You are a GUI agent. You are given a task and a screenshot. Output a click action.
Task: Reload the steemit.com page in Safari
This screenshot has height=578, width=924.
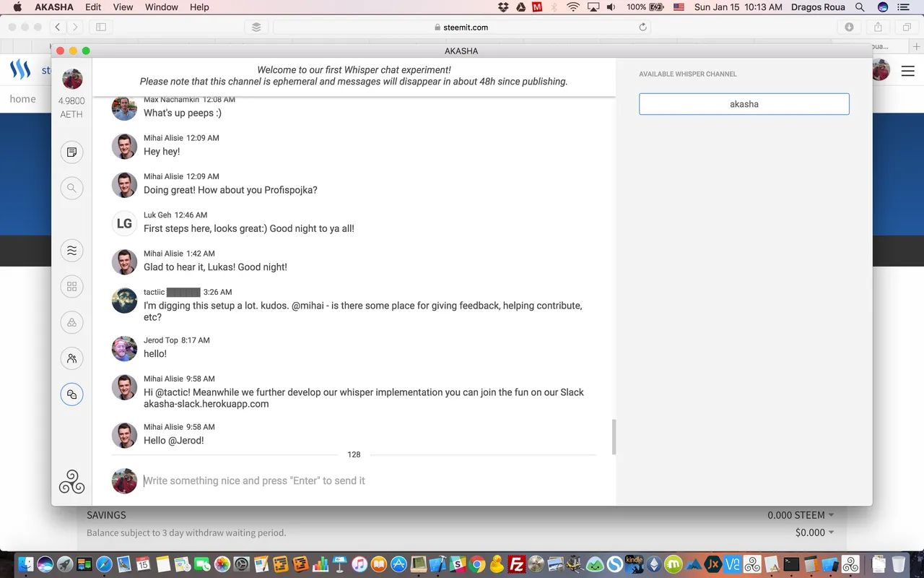pos(642,27)
